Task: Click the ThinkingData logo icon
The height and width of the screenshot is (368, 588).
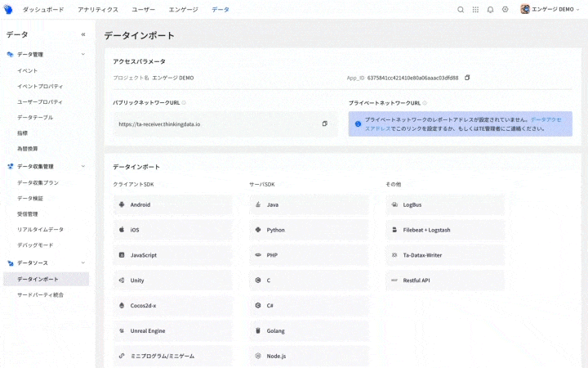Action: point(8,9)
